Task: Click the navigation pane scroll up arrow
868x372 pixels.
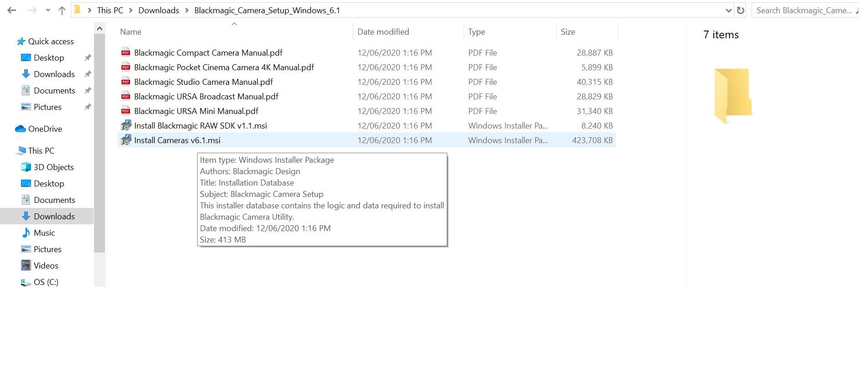Action: click(x=99, y=29)
